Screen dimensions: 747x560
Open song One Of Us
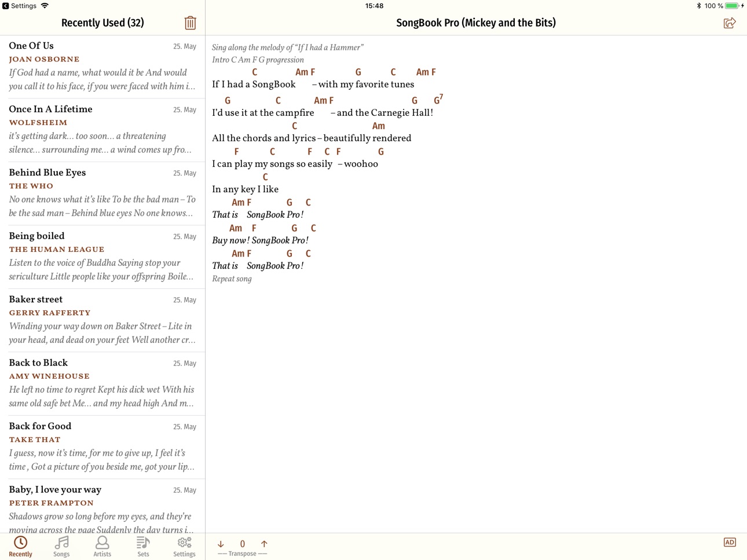pyautogui.click(x=102, y=67)
